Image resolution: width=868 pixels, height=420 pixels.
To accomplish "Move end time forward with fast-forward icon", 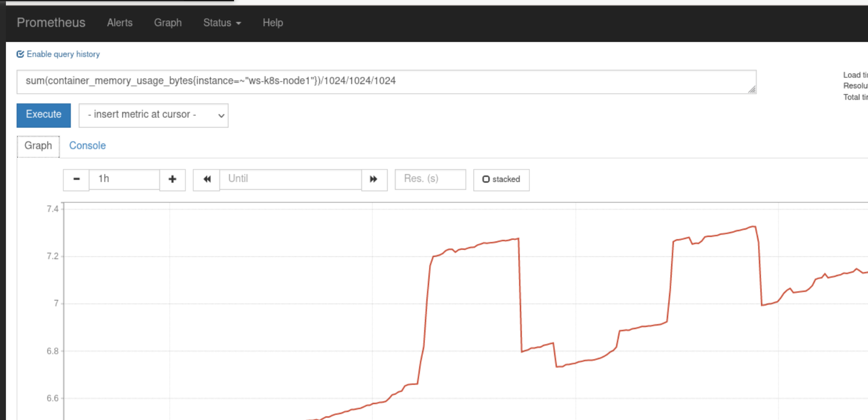I will [x=374, y=179].
